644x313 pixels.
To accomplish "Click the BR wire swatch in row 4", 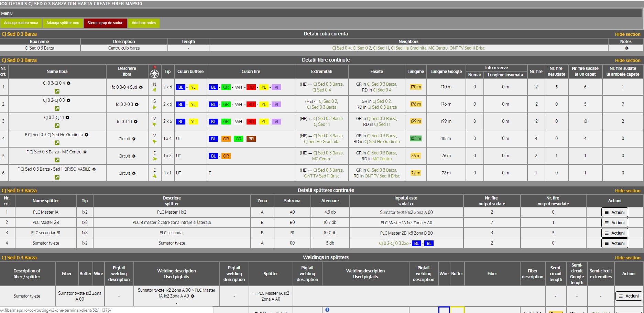I will point(251,139).
